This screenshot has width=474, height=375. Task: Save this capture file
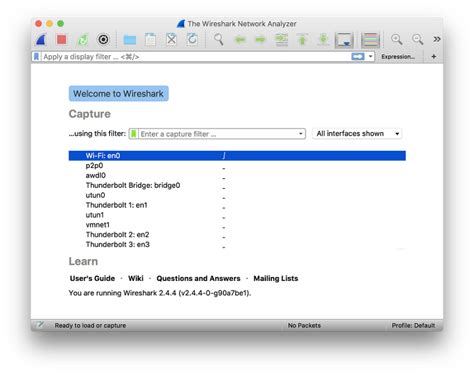[x=150, y=40]
